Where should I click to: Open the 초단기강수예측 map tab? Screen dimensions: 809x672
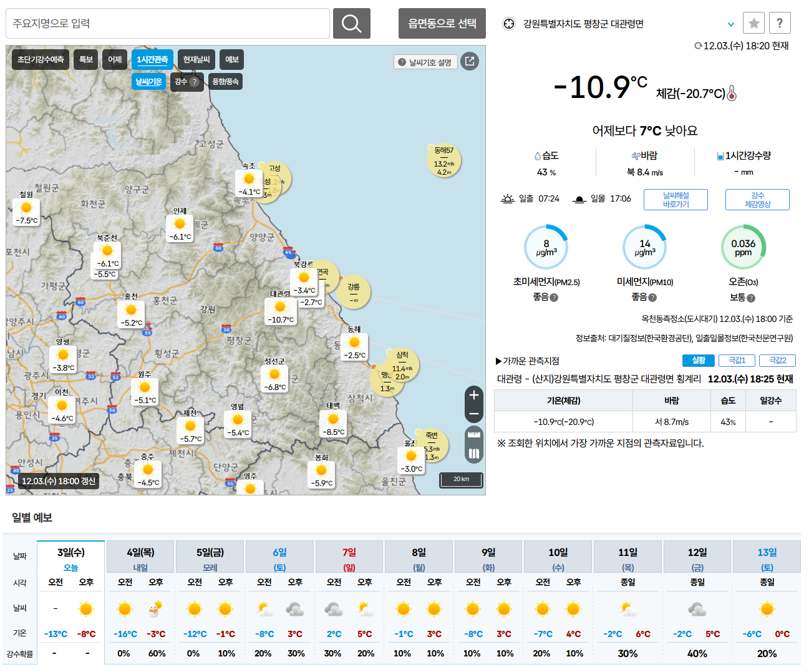[41, 60]
